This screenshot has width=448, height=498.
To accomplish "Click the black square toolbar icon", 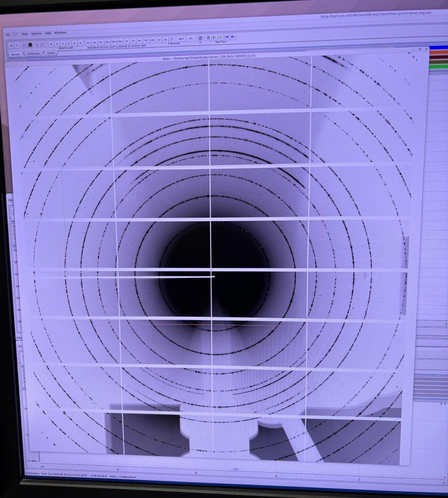I will point(30,45).
